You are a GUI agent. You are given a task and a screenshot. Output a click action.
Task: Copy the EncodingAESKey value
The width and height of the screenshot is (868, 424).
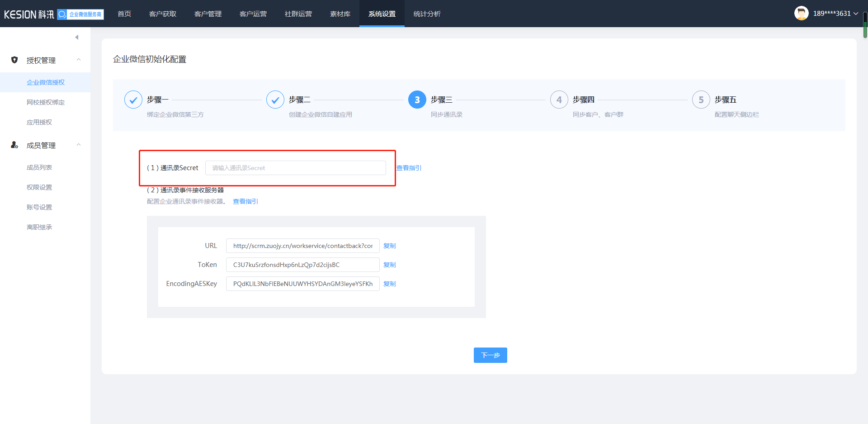(389, 284)
